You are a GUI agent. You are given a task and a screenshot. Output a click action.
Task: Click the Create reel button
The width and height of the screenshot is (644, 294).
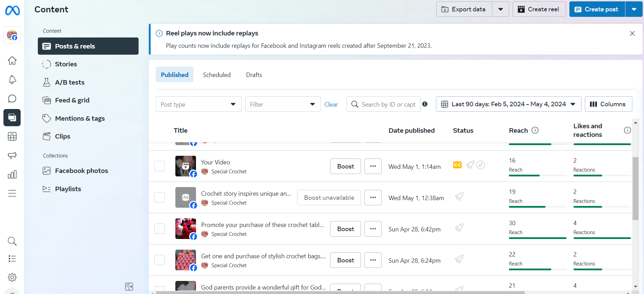click(539, 9)
